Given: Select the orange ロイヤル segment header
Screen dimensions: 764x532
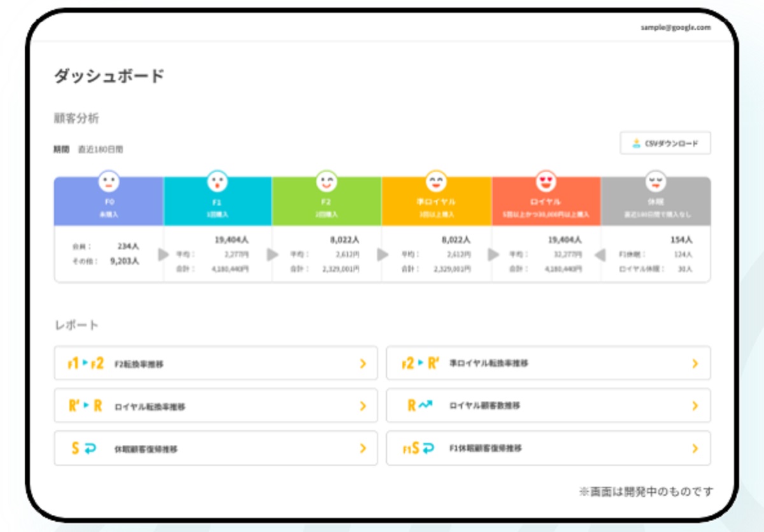Looking at the screenshot, I should 546,201.
